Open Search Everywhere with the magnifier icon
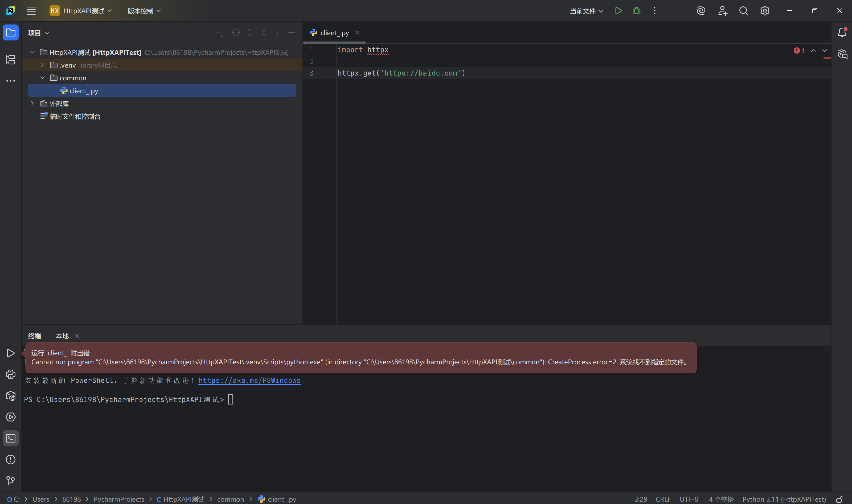This screenshot has width=852, height=504. 744,11
